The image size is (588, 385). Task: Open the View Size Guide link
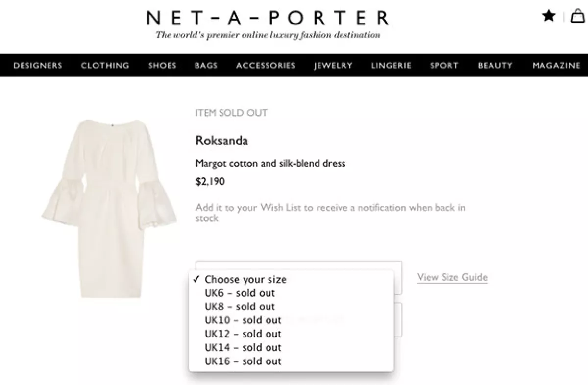pyautogui.click(x=452, y=277)
